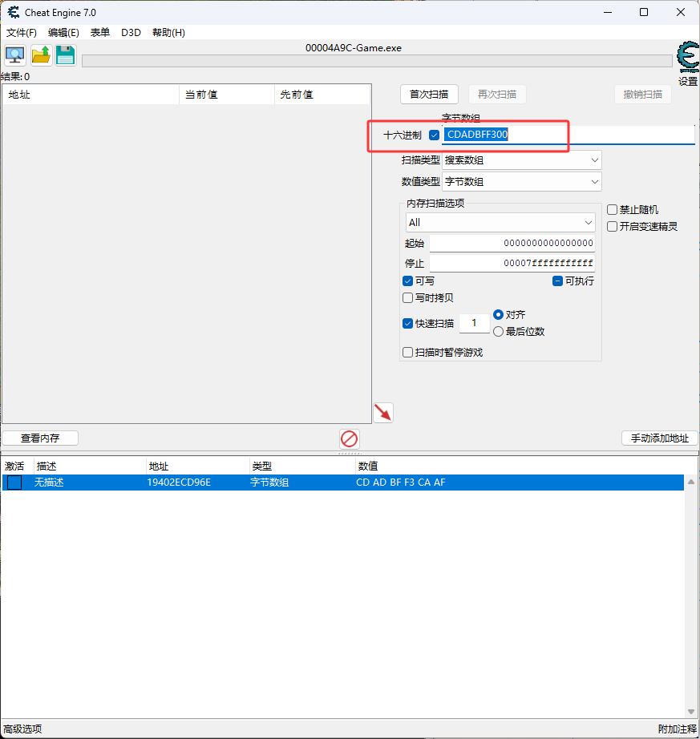Enable 扫描时暂停游戏 pause game while scanning
700x739 pixels.
408,353
